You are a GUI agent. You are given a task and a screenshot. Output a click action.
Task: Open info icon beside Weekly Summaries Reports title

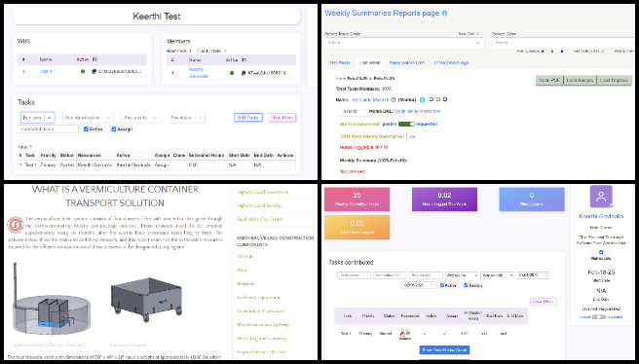(444, 13)
